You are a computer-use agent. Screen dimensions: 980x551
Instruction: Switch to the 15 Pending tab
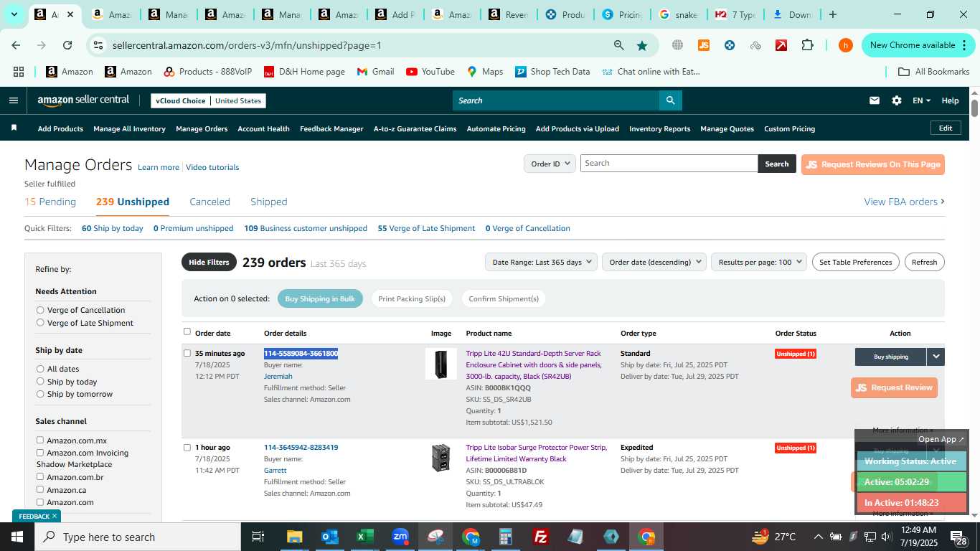(50, 202)
